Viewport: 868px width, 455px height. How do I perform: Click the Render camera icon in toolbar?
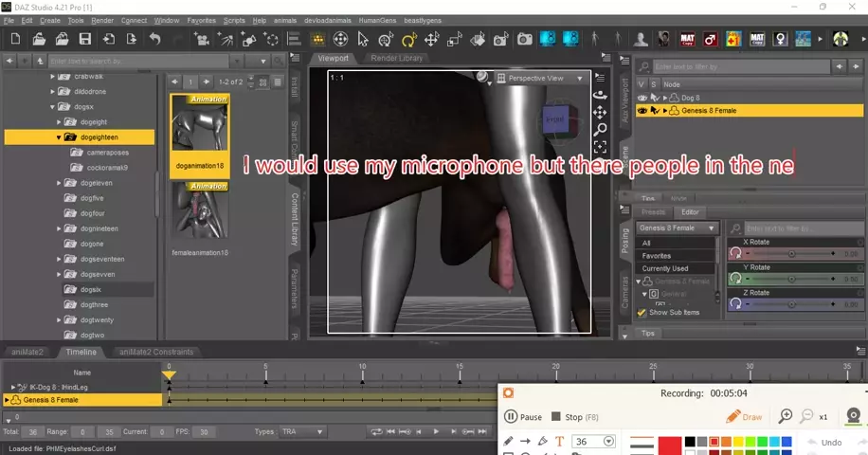tap(524, 39)
